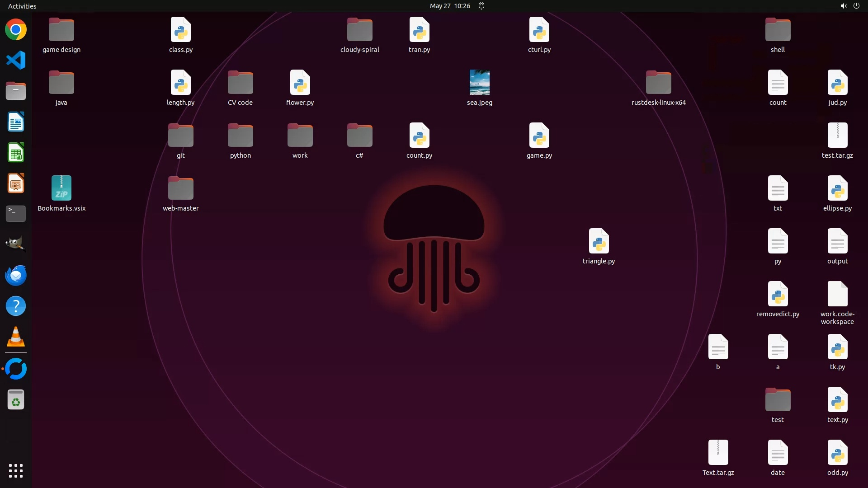This screenshot has height=488, width=868.
Task: Open LibreOffice Calc in the dock
Action: tap(16, 153)
